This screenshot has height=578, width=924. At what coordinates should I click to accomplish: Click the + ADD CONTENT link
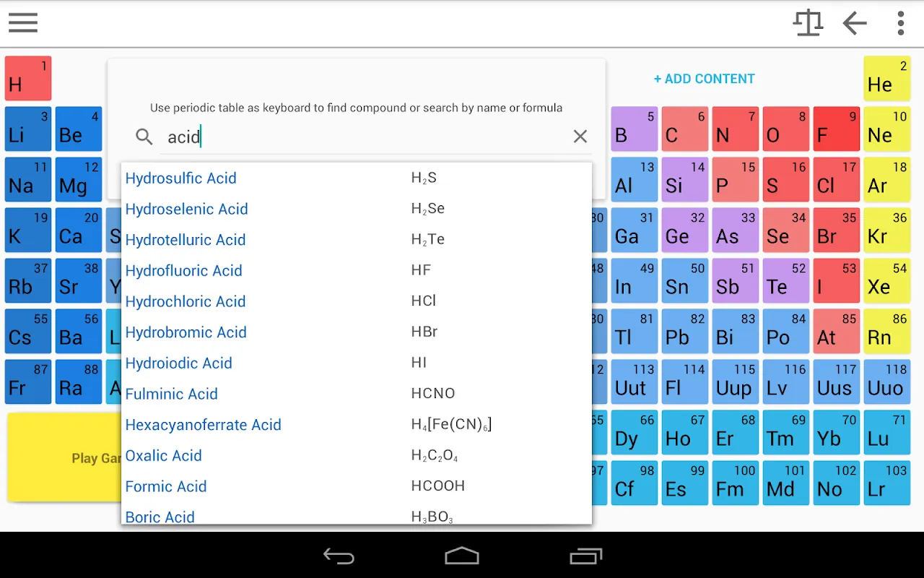(x=704, y=79)
